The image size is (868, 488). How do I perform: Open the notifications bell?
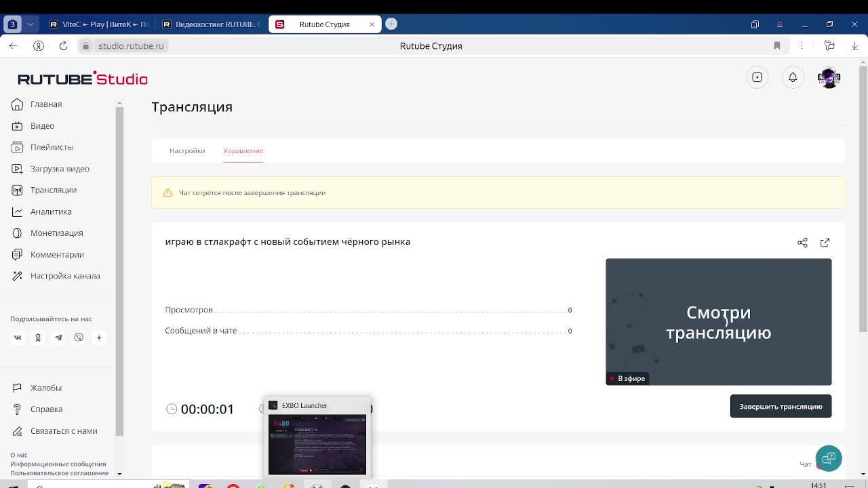(x=793, y=78)
